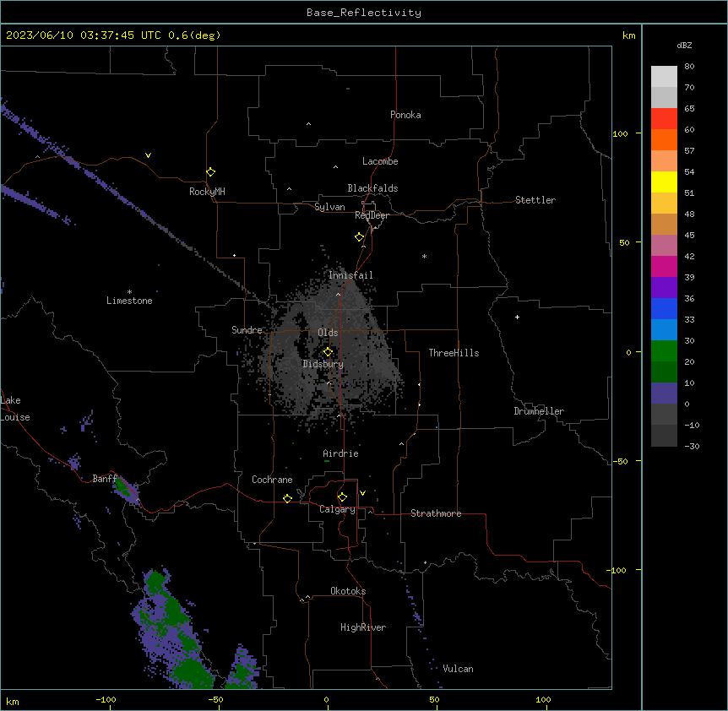728x711 pixels.
Task: Click the Blackfalds city label
Action: 372,188
